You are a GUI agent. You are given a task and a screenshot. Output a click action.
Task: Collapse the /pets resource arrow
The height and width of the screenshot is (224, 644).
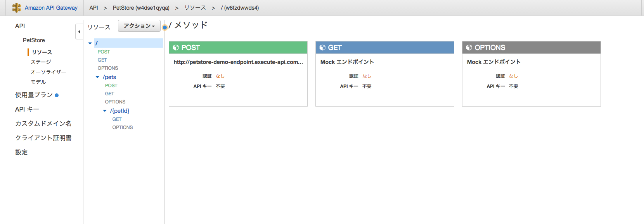click(x=97, y=77)
